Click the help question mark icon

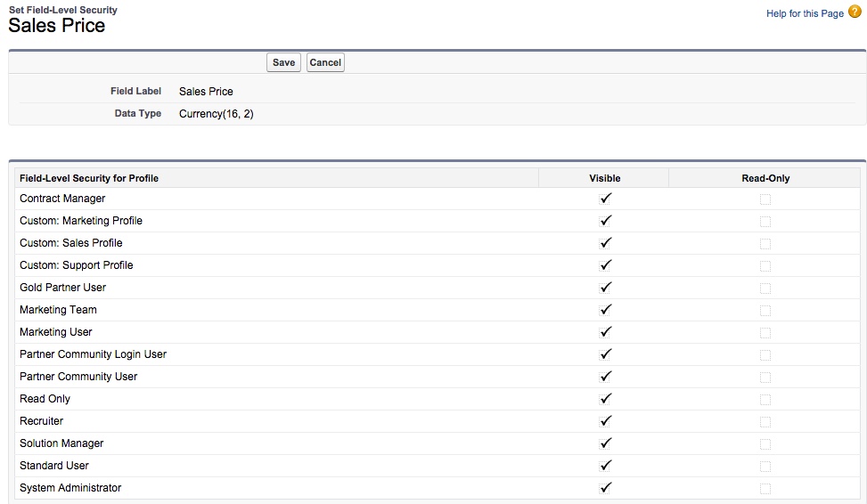(x=855, y=12)
